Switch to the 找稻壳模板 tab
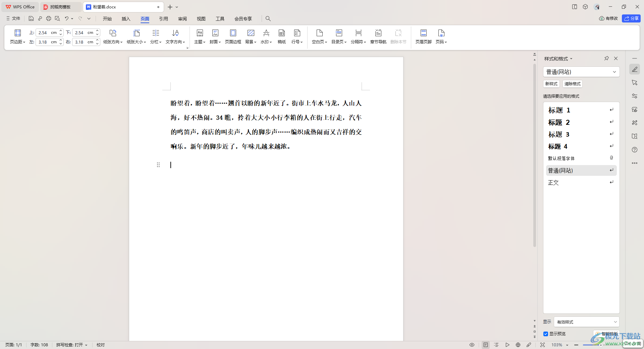This screenshot has width=644, height=349. click(60, 7)
